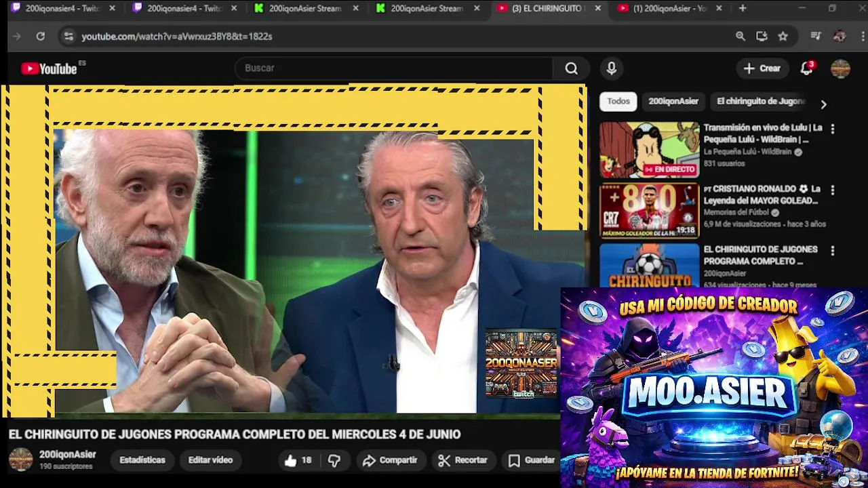Click the main video player area
The image size is (868, 488).
[294, 251]
